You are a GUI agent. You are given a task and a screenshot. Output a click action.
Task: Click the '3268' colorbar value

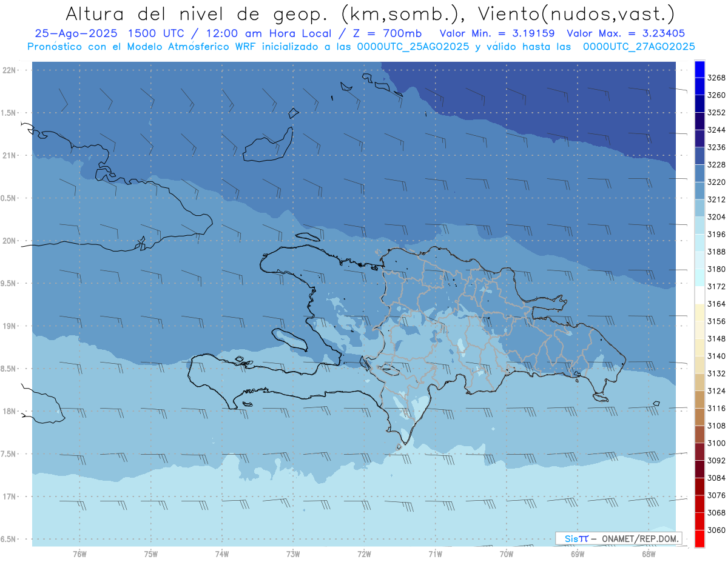pos(717,78)
